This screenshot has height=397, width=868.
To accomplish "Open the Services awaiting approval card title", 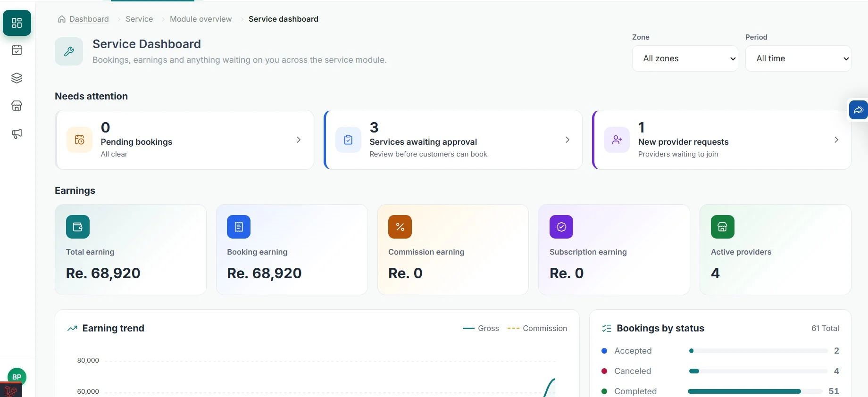I will point(423,142).
